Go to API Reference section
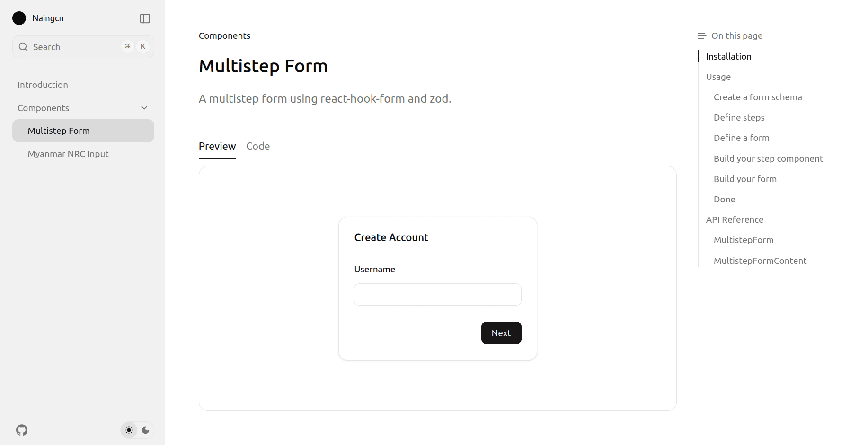868x445 pixels. click(735, 220)
